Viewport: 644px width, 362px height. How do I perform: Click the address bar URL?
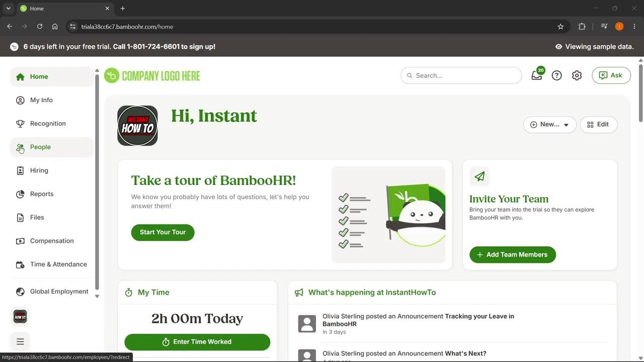click(x=127, y=27)
